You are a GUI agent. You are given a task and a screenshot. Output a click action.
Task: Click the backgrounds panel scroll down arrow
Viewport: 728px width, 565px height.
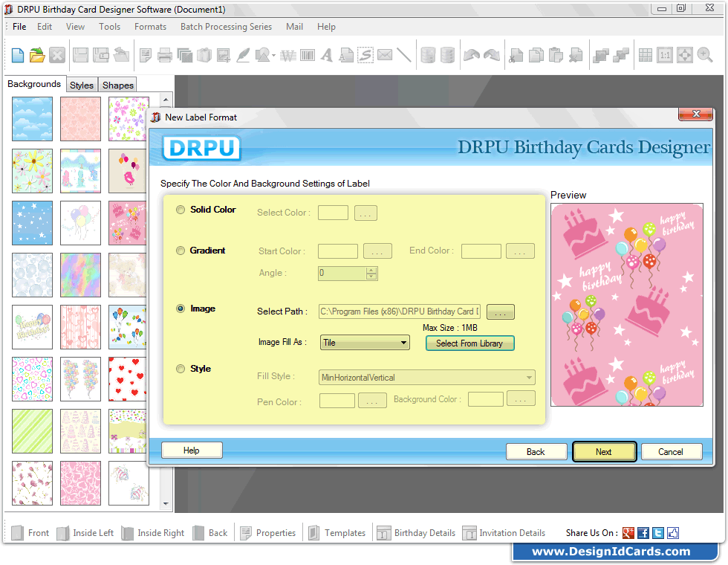(x=166, y=504)
